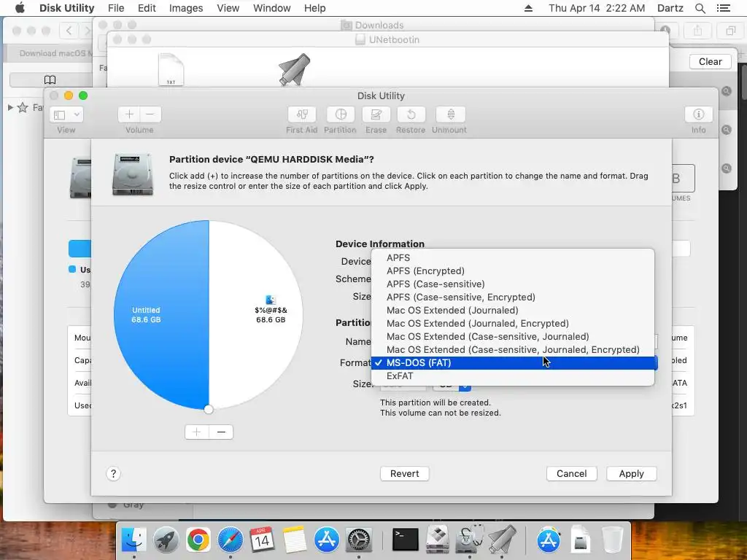The image size is (747, 560).
Task: Add a partition below the pie chart
Action: point(197,432)
